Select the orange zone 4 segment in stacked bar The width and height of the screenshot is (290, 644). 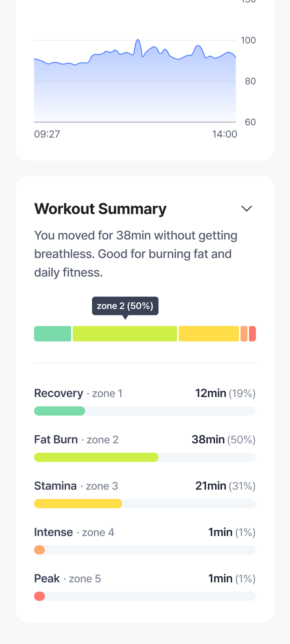pos(244,334)
